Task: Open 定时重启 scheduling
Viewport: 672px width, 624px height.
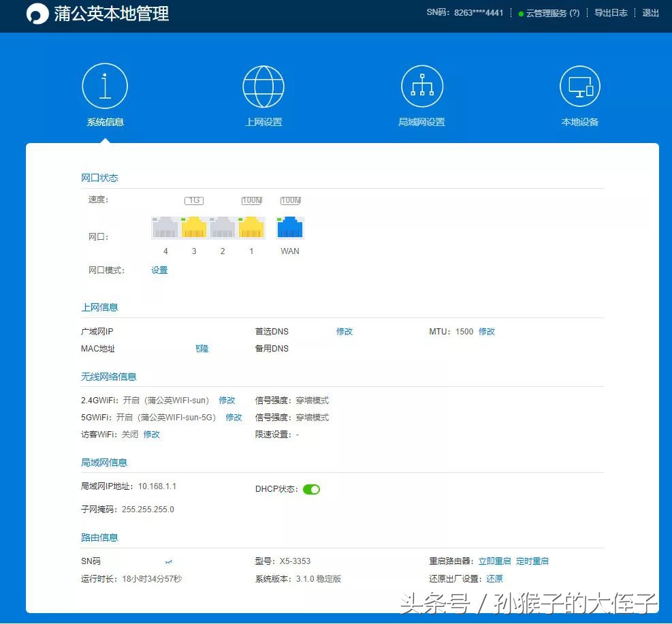Action: click(533, 561)
